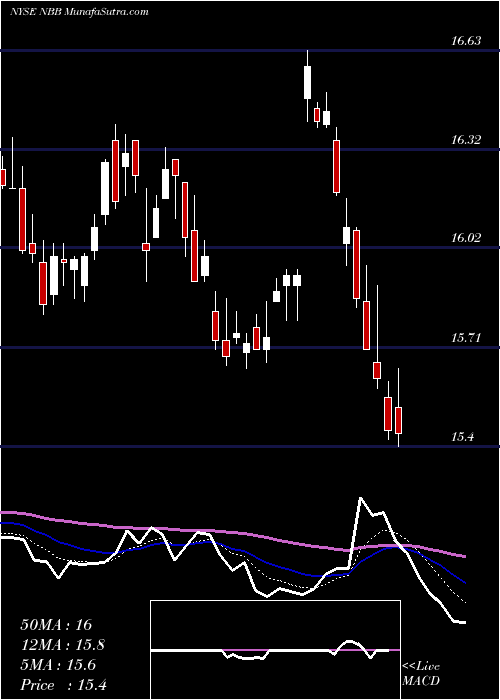Viewport: 500px width, 700px height.
Task: Click the tallest white candle at the chart peak
Action: 307,83
